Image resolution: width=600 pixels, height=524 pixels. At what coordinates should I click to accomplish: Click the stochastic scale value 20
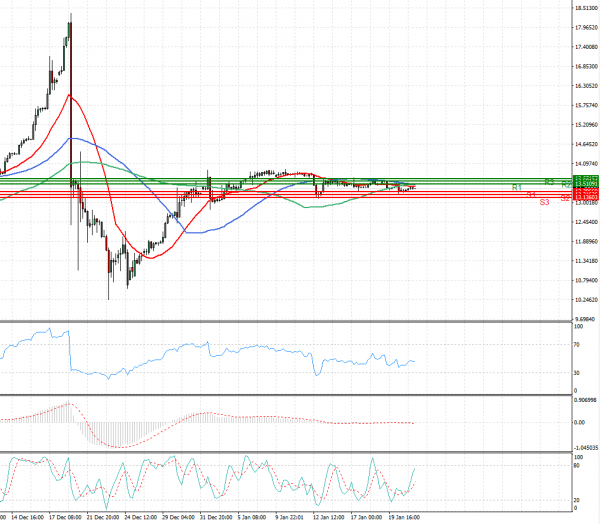(x=577, y=500)
